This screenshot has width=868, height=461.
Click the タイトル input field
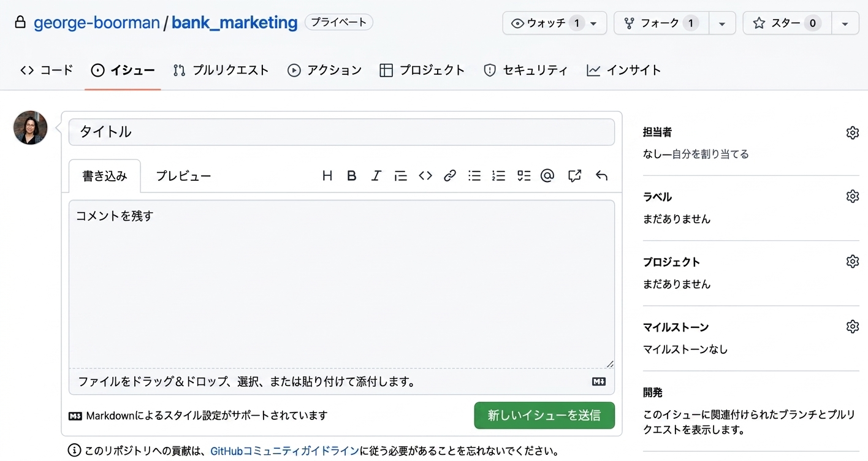341,132
